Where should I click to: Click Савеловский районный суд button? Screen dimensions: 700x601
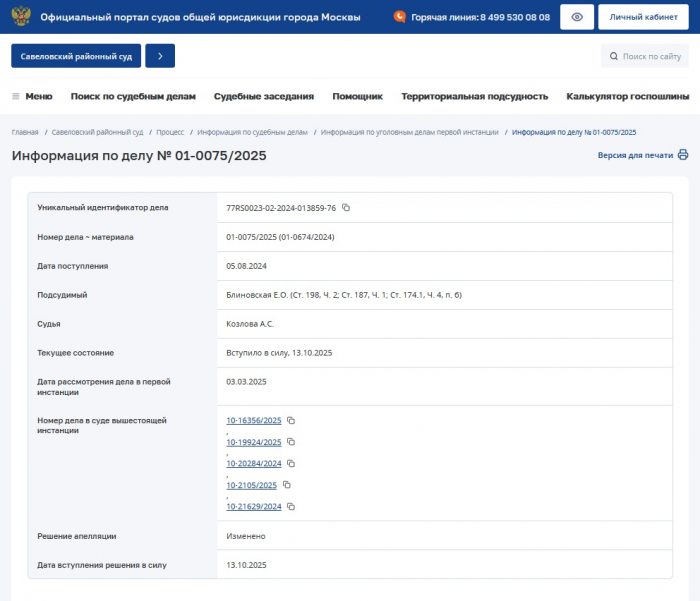click(76, 56)
